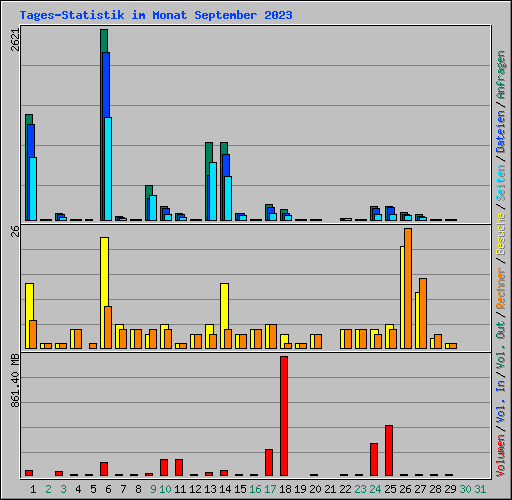Screen dimensions: 512x500
Task: Click the red volume bar for day 11
Action: click(179, 467)
